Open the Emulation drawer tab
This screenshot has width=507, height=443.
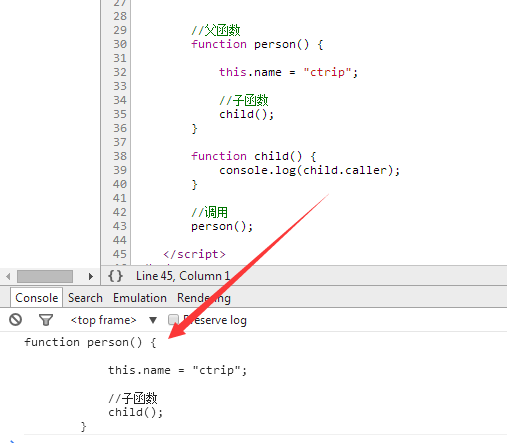[x=140, y=298]
